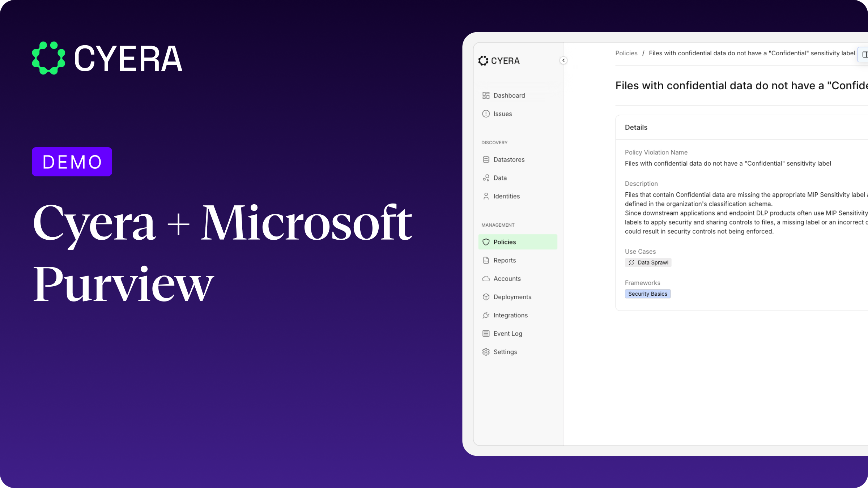Viewport: 868px width, 488px height.
Task: Open Identities page
Action: pos(518,196)
